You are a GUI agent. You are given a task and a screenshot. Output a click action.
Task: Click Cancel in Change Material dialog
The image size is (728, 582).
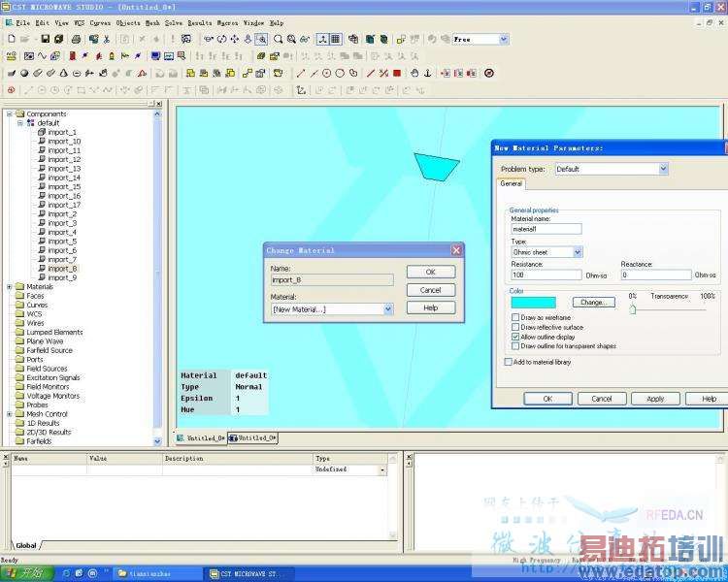(430, 290)
